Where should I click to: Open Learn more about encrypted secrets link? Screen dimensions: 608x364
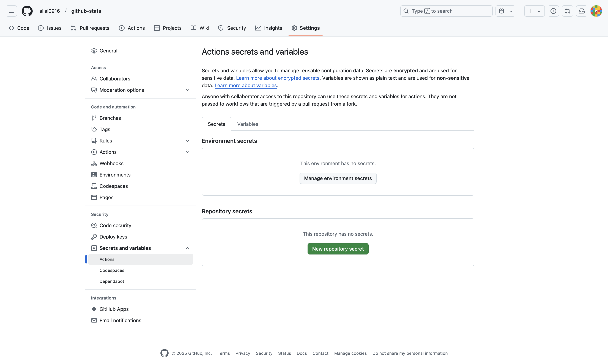(278, 78)
